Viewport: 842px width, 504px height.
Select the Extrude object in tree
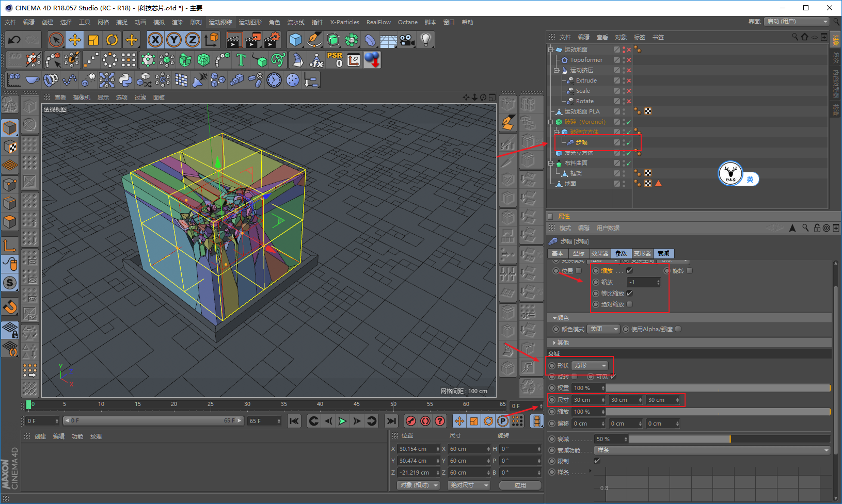[586, 80]
